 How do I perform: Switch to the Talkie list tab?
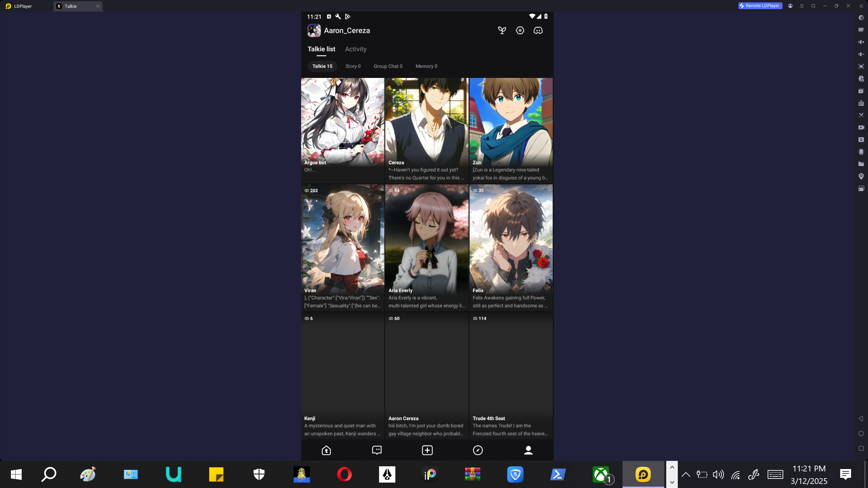(321, 49)
